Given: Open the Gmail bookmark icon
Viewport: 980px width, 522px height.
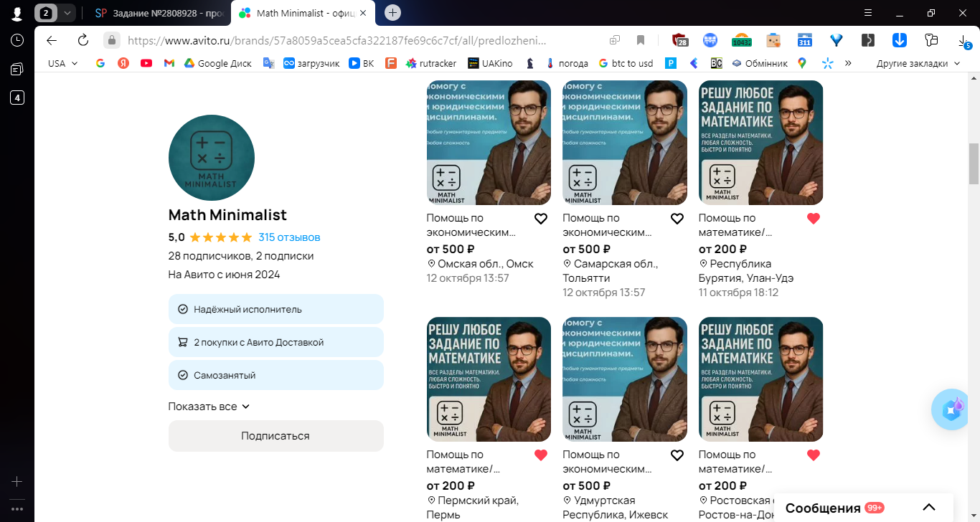Looking at the screenshot, I should 169,63.
